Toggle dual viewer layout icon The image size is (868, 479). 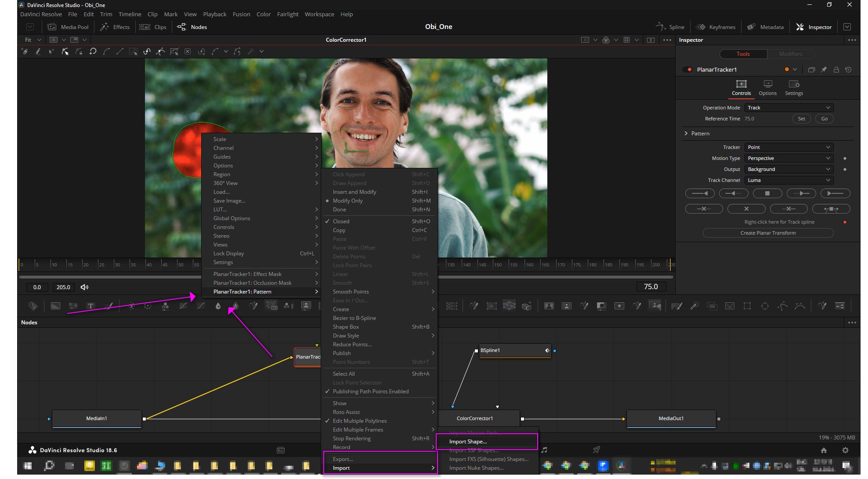651,40
